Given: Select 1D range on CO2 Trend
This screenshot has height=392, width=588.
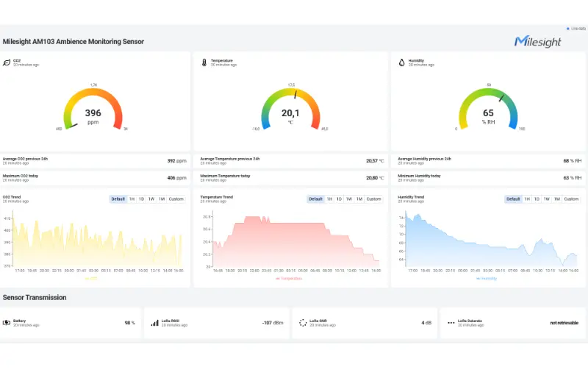Looking at the screenshot, I should point(141,199).
